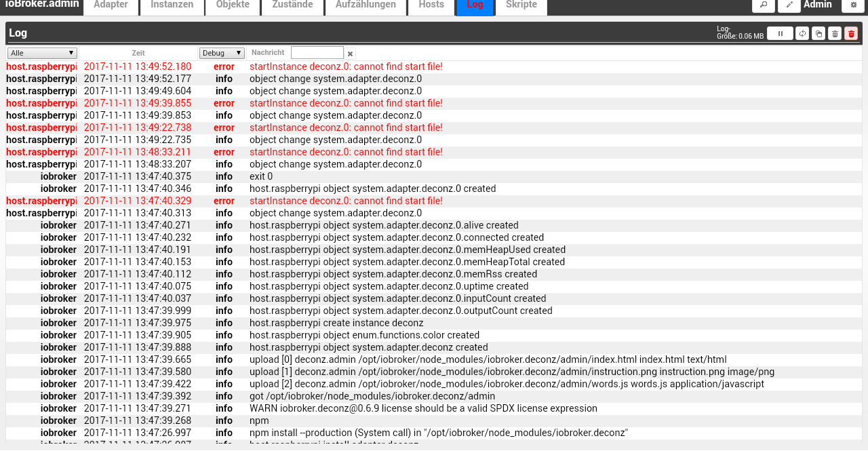This screenshot has height=451, width=868.
Task: Click info level in the 13:47:39.271 row
Action: click(224, 408)
